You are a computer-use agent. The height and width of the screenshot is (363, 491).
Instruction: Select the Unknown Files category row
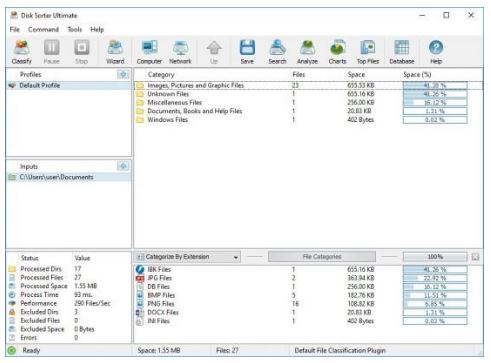point(308,94)
